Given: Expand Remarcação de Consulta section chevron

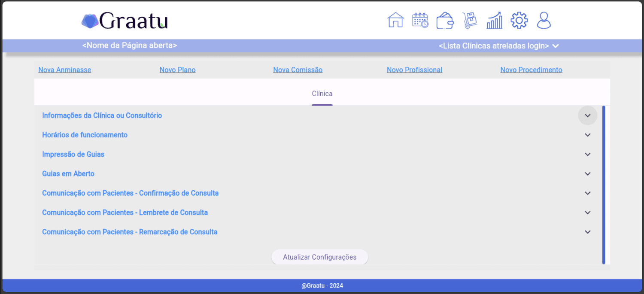Looking at the screenshot, I should click(588, 232).
